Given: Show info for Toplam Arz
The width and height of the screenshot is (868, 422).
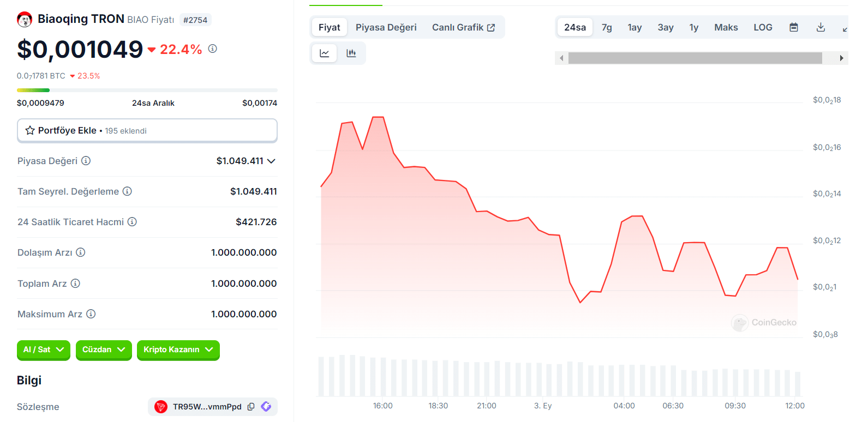Looking at the screenshot, I should coord(75,284).
